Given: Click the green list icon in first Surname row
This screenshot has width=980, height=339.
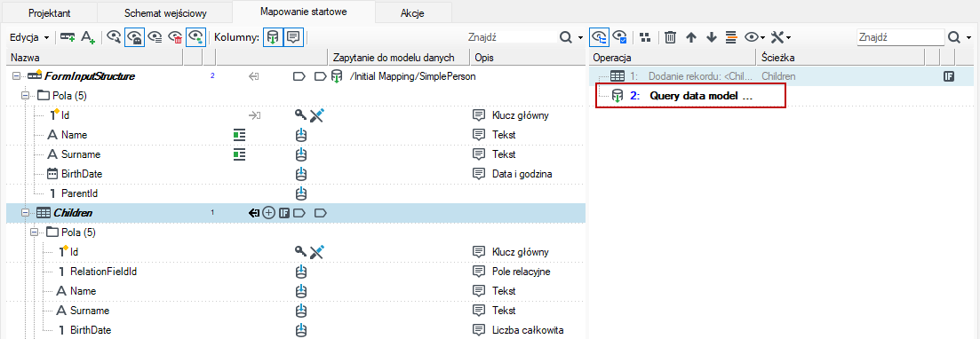Looking at the screenshot, I should pos(239,154).
